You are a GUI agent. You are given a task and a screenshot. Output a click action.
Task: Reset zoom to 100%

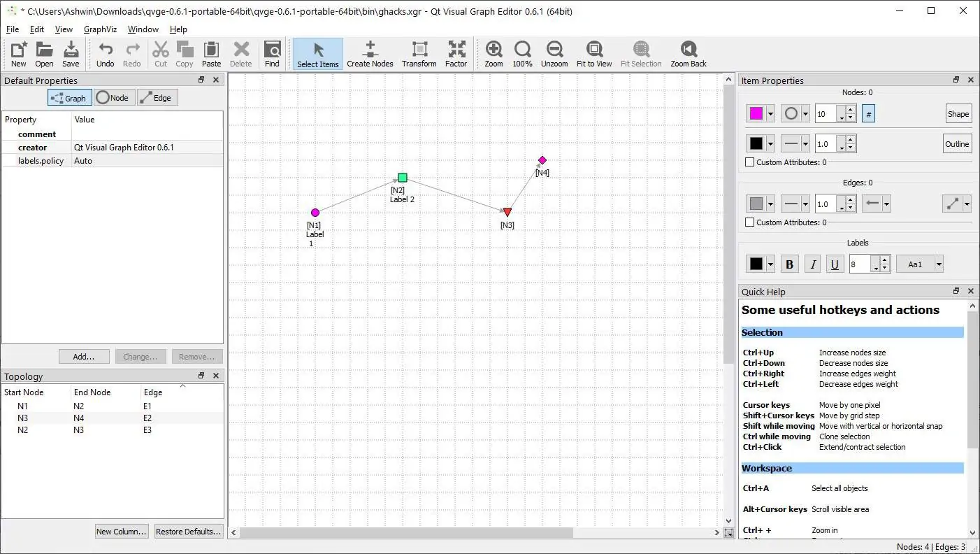coord(522,54)
